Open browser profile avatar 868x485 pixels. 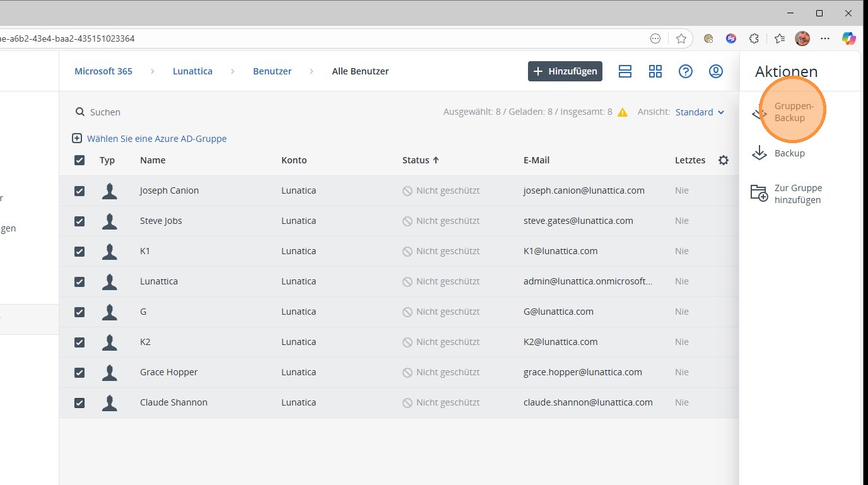point(802,38)
